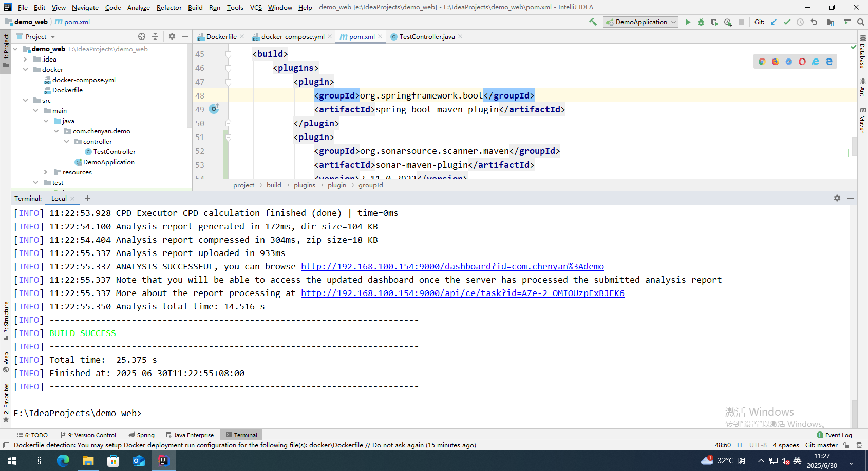Screen dimensions: 868x471
Task: Collapse the com.chenyan.demo package
Action: pyautogui.click(x=56, y=131)
